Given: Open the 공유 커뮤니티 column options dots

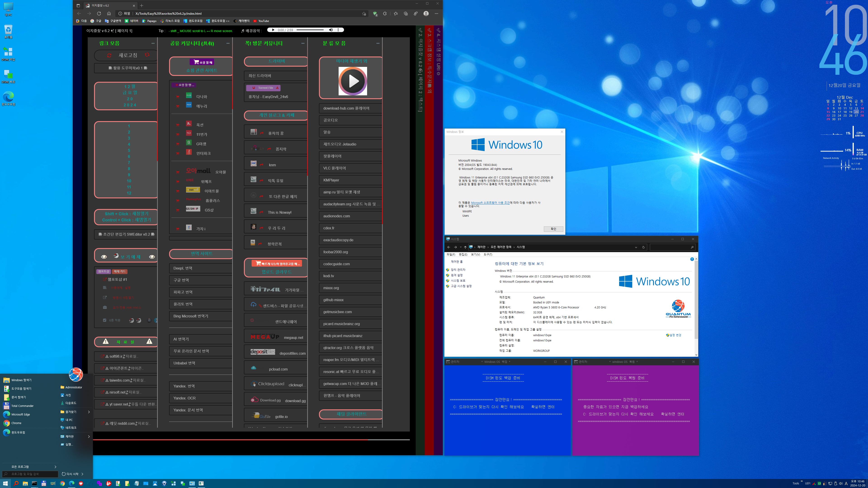Looking at the screenshot, I should [x=228, y=43].
